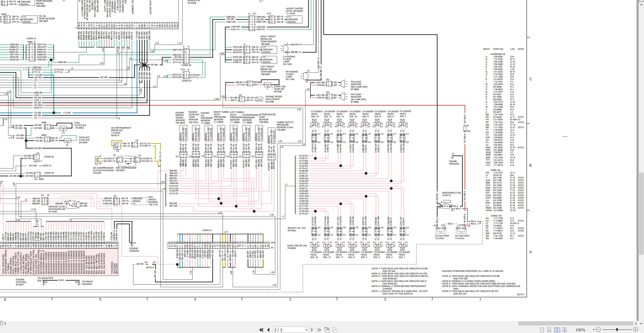
Task: Click the WIRE AS. table heading
Action: 495,170
